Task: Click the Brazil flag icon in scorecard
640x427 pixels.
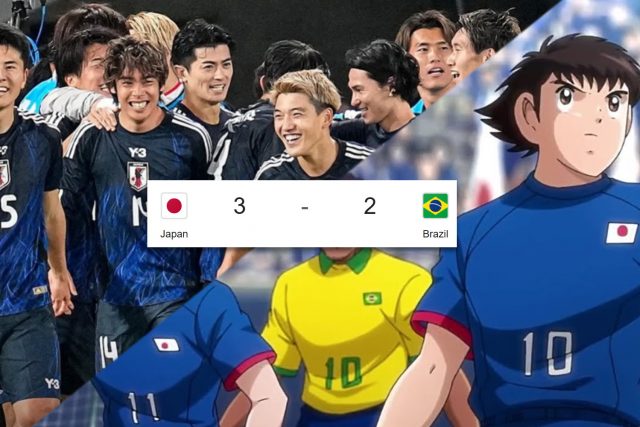Action: (435, 206)
